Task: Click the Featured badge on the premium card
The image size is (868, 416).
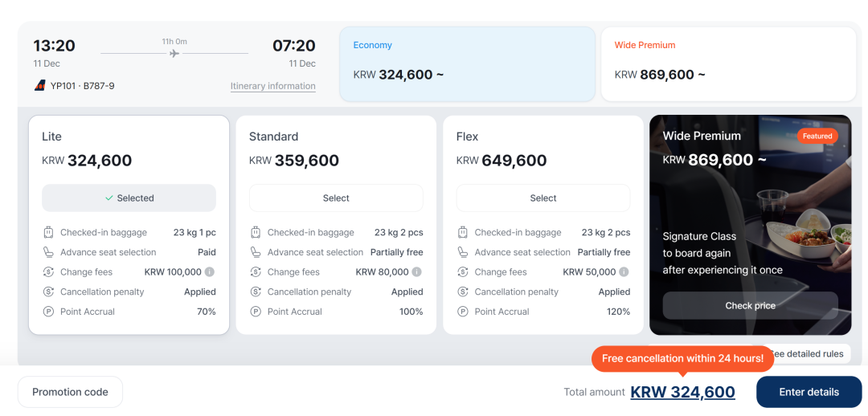Action: (817, 137)
